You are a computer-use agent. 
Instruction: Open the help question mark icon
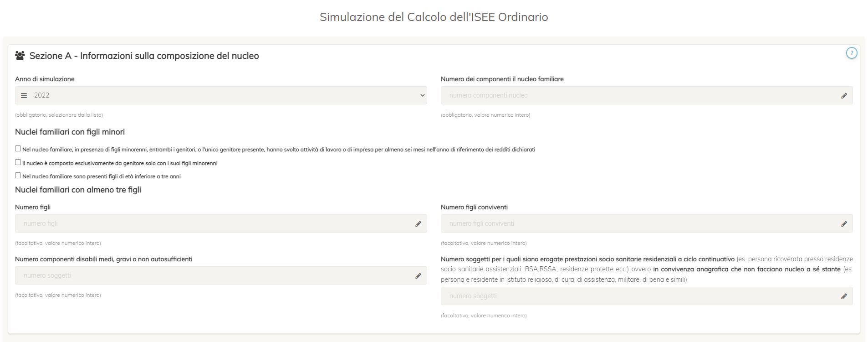coord(851,53)
